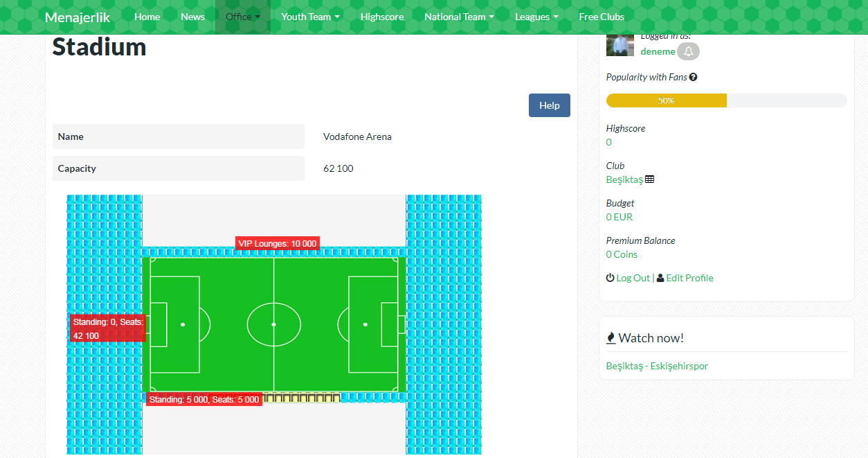
Task: Open the Highscore page
Action: pos(382,17)
